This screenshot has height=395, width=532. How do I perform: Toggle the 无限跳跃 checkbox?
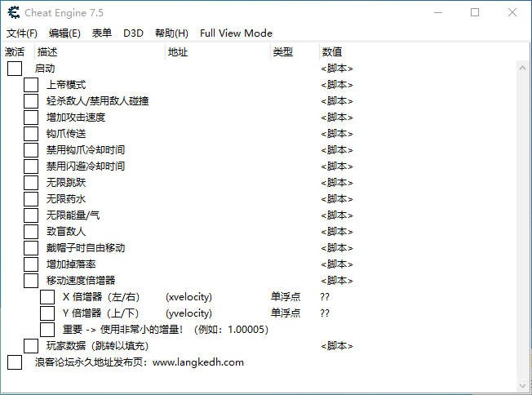point(31,182)
